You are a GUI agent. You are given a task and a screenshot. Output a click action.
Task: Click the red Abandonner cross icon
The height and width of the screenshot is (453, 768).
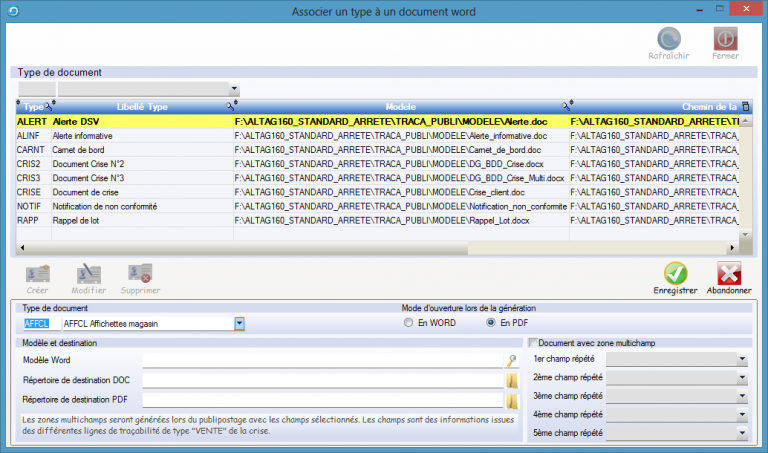(x=729, y=273)
